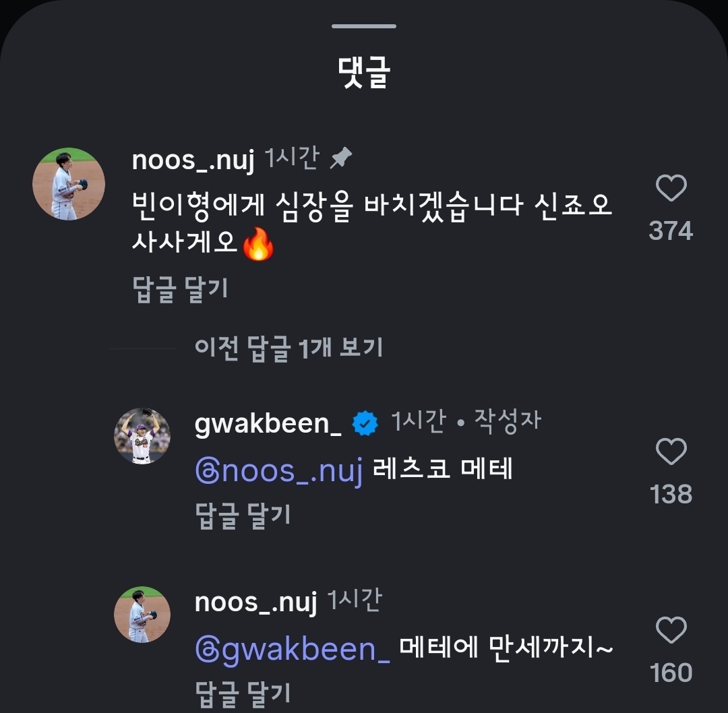This screenshot has width=728, height=713.
Task: Tap the drag handle above 댓글
Action: click(x=364, y=26)
